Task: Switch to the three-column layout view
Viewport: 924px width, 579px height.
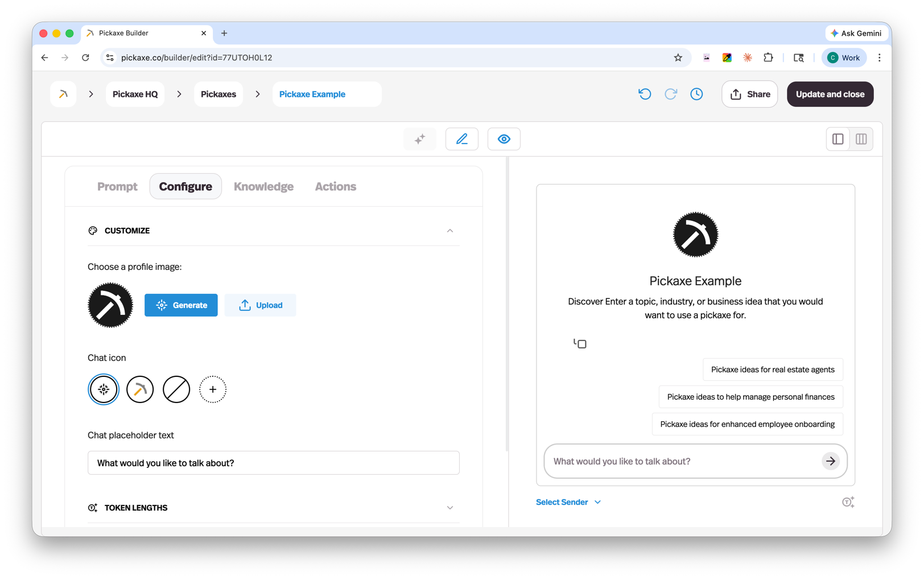Action: 861,139
